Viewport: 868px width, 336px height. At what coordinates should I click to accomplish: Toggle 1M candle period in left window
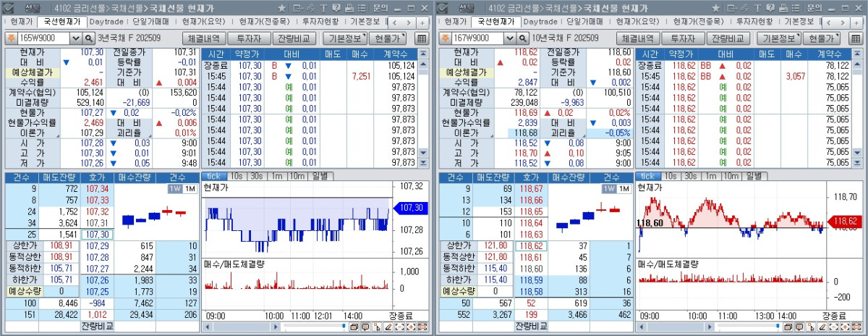190,188
